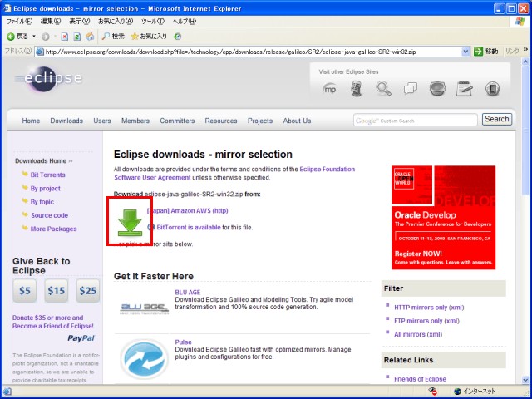Click the IE Back button

click(17, 37)
